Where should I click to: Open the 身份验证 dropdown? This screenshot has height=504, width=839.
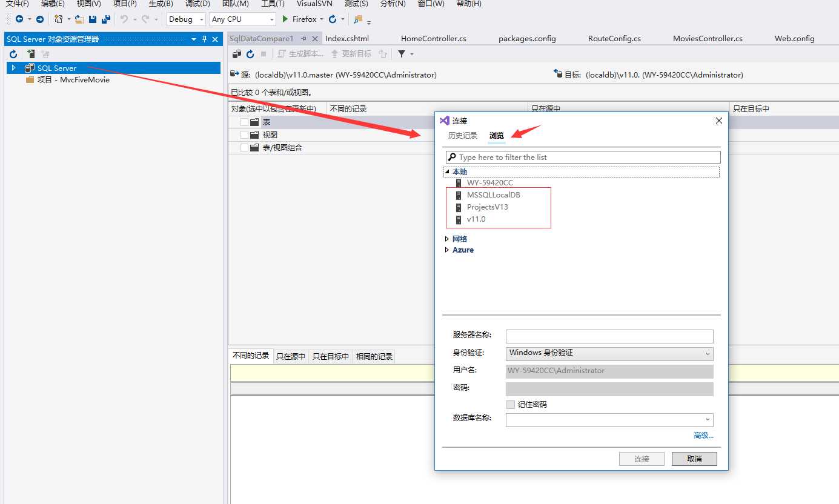point(609,353)
